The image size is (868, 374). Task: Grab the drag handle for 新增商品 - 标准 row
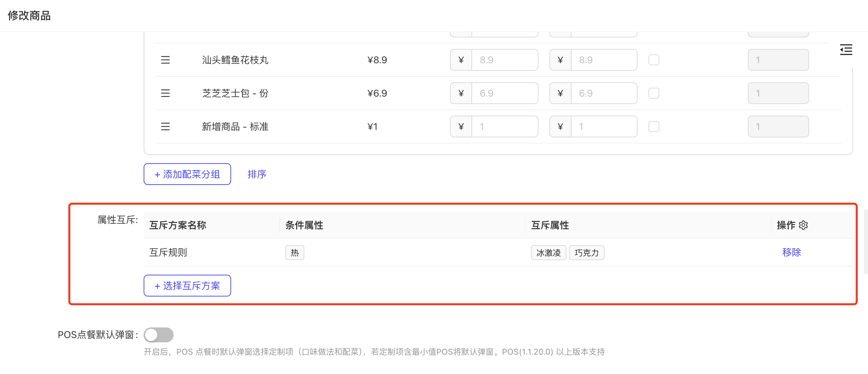pos(165,126)
